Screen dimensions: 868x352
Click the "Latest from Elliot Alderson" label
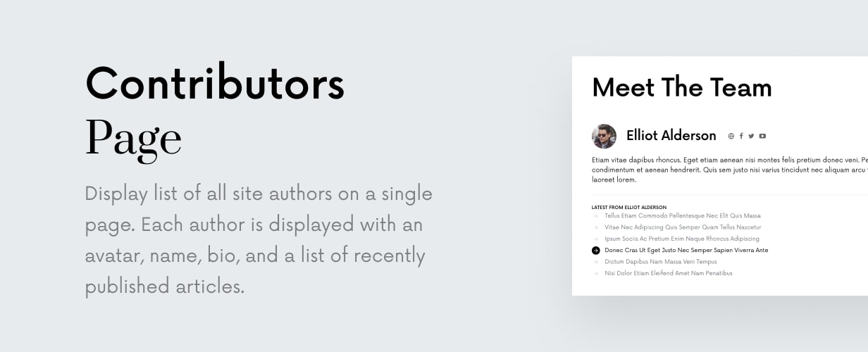tap(628, 207)
